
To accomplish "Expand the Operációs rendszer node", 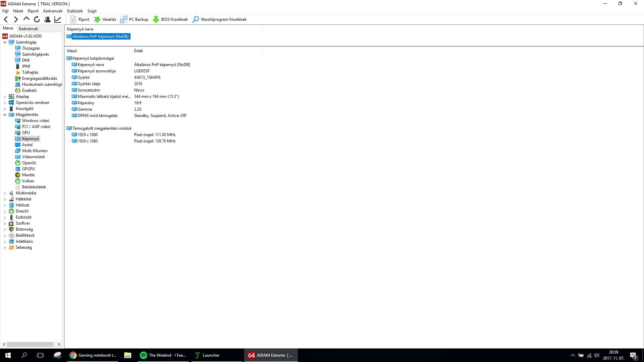I will point(5,103).
